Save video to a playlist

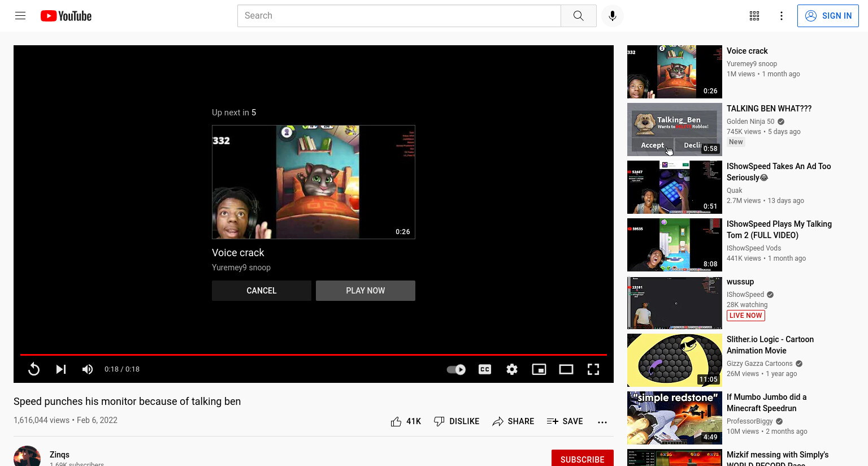pos(565,421)
